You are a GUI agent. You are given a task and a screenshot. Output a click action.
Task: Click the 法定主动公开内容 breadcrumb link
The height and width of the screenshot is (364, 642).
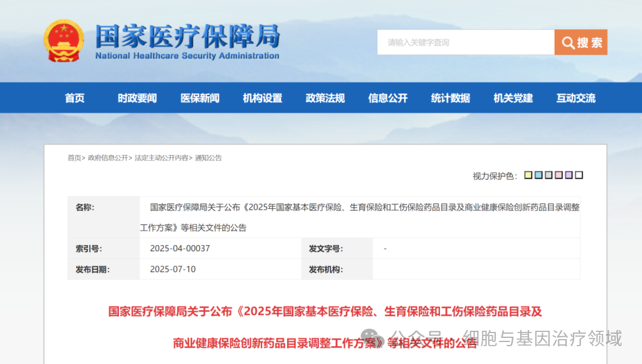pyautogui.click(x=161, y=158)
